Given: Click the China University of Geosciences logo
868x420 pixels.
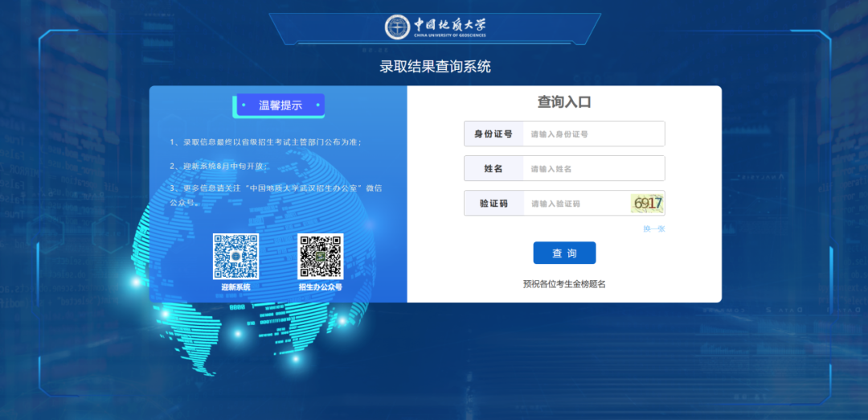Looking at the screenshot, I should tap(435, 27).
